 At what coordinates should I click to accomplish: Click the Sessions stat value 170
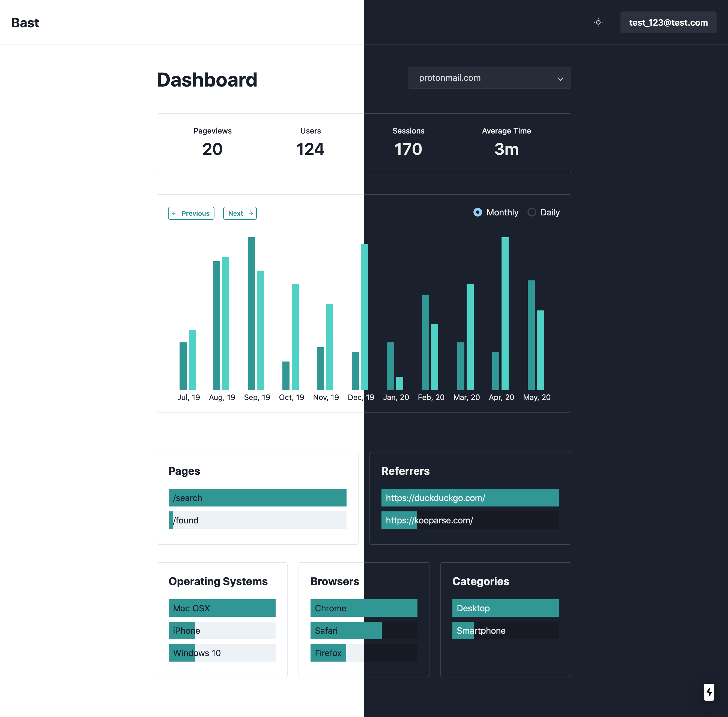tap(408, 149)
